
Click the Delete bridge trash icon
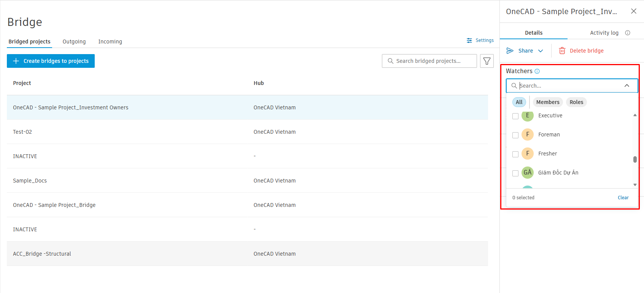(x=562, y=51)
